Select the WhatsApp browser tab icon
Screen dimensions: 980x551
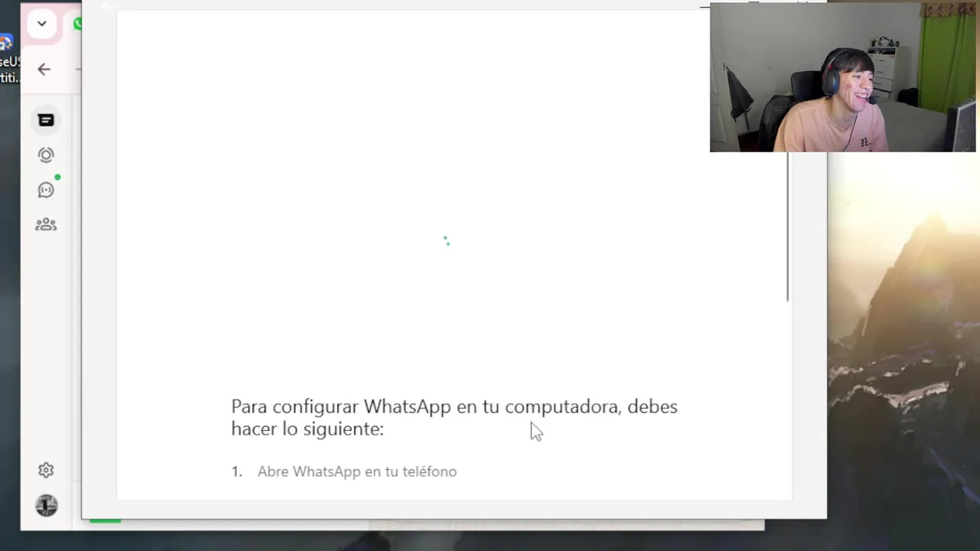coord(77,24)
